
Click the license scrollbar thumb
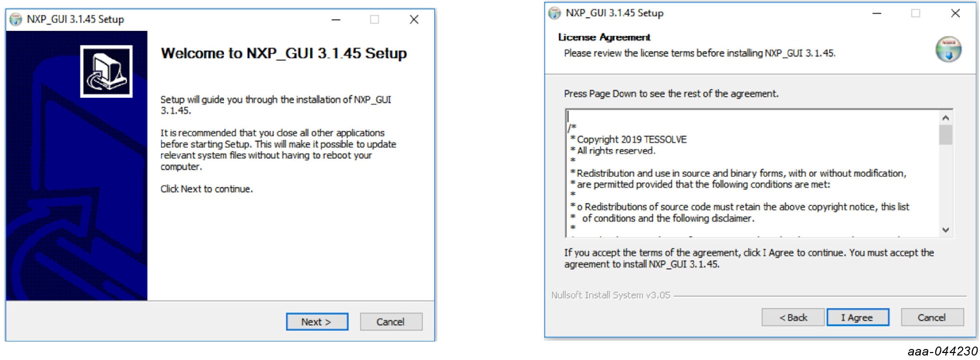[945, 135]
